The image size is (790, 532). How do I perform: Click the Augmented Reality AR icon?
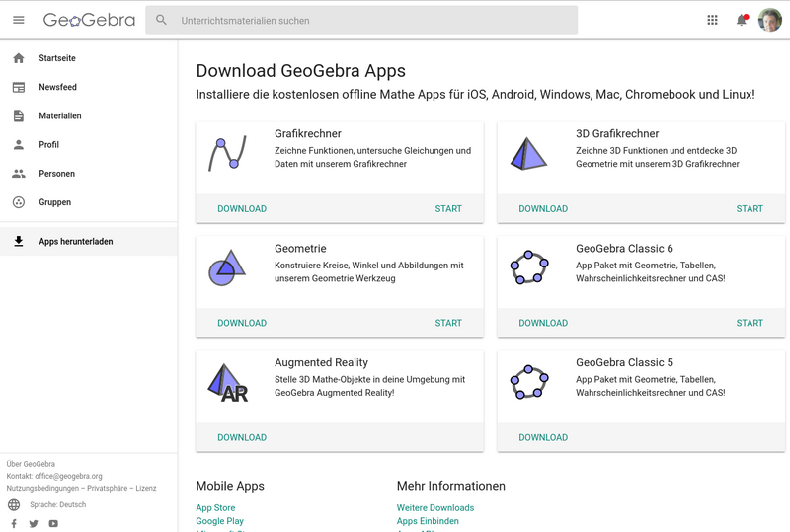pyautogui.click(x=228, y=383)
